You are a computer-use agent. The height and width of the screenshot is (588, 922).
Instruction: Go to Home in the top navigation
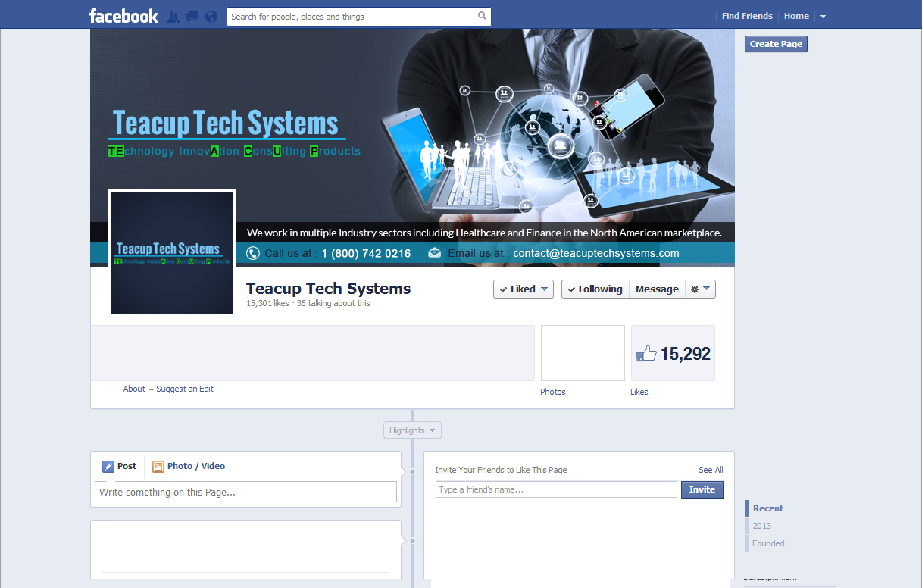[x=796, y=15]
